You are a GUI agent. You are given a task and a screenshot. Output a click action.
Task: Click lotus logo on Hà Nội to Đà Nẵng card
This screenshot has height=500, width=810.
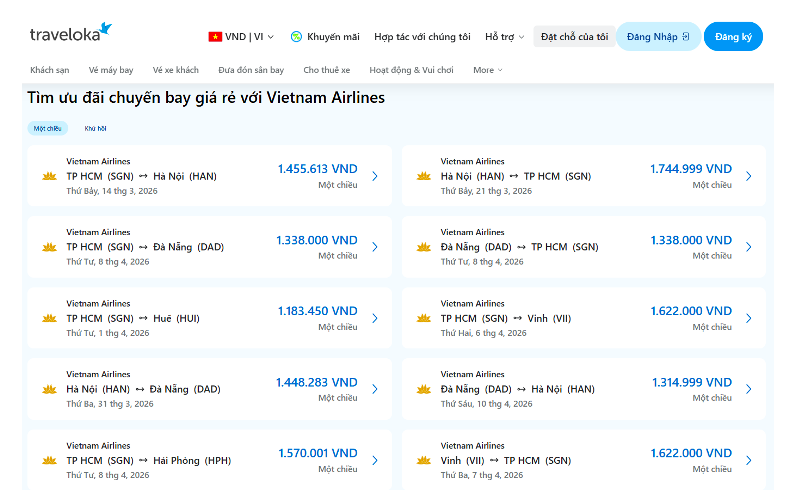pyautogui.click(x=50, y=389)
